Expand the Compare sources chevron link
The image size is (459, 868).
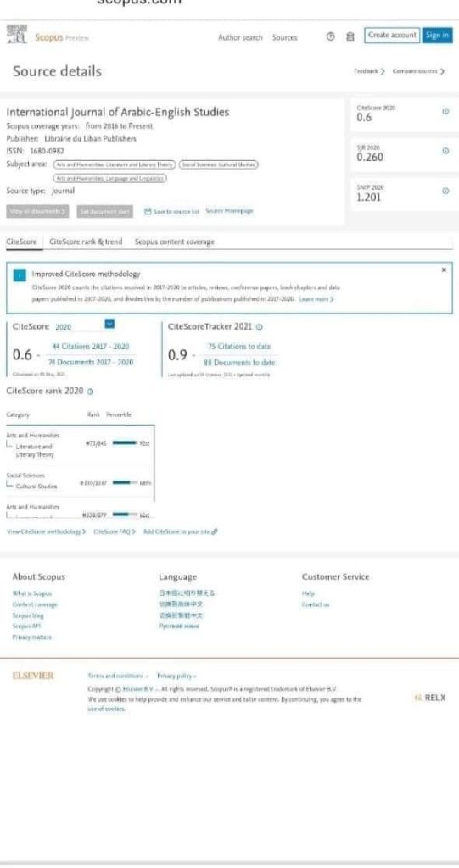pyautogui.click(x=418, y=71)
